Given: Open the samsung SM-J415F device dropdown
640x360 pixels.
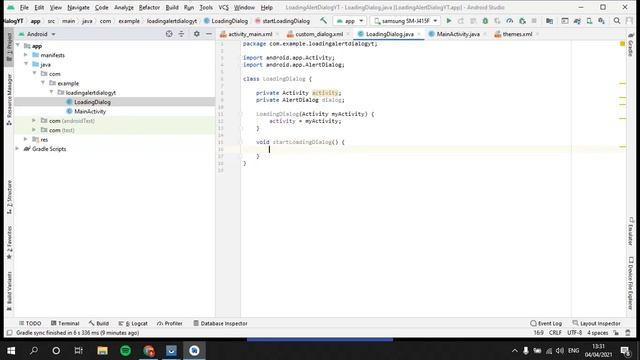Looking at the screenshot, I should pyautogui.click(x=406, y=20).
